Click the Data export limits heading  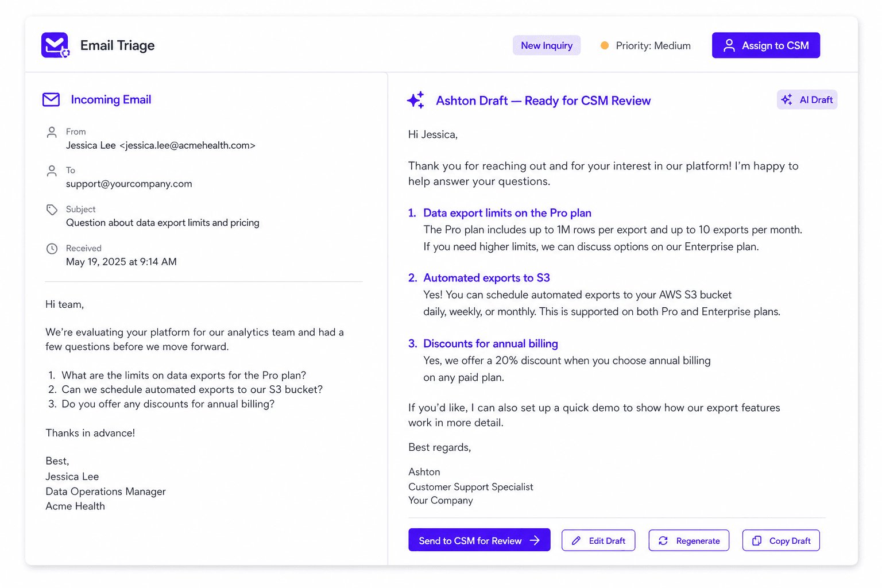click(507, 213)
